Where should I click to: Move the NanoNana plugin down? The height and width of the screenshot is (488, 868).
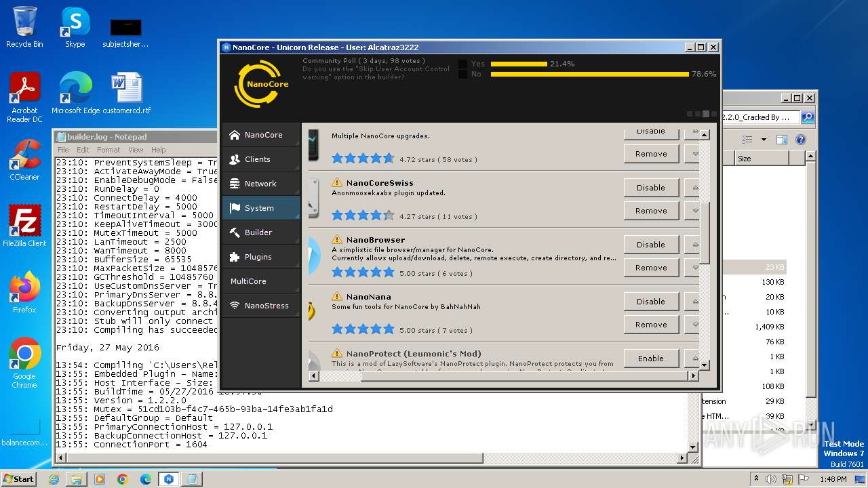pos(692,325)
